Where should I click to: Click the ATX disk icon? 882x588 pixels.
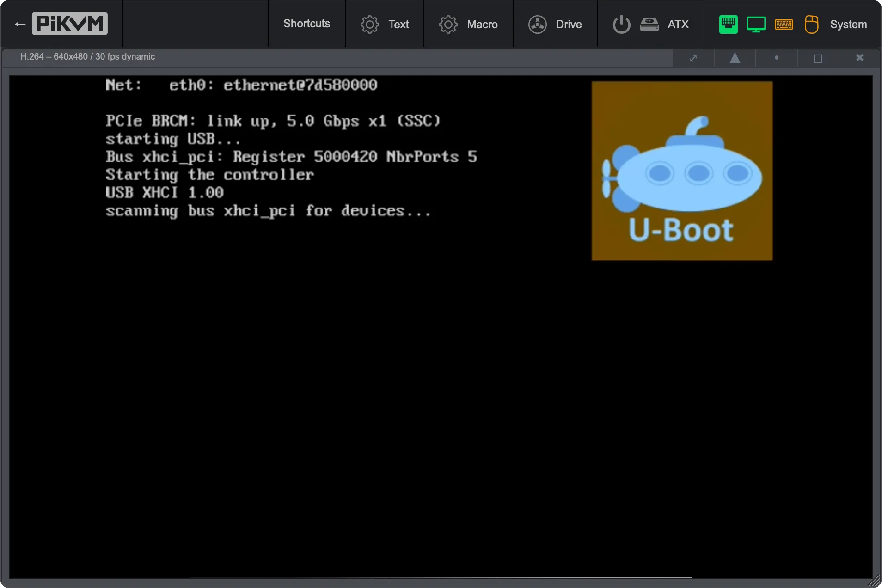click(649, 24)
